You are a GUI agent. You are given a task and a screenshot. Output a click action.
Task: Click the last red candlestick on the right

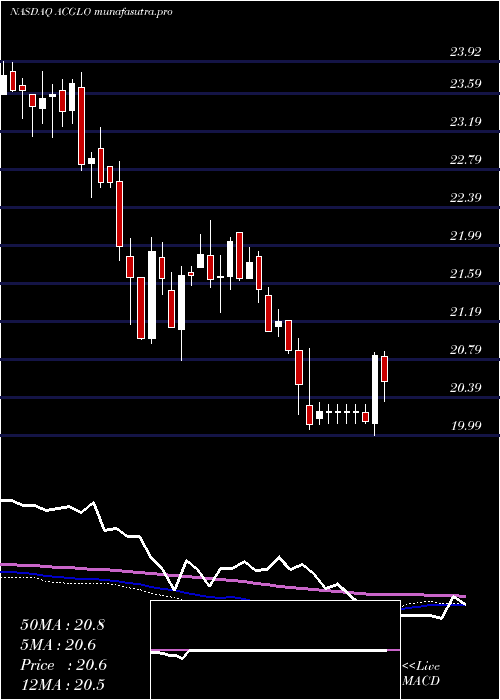point(384,369)
